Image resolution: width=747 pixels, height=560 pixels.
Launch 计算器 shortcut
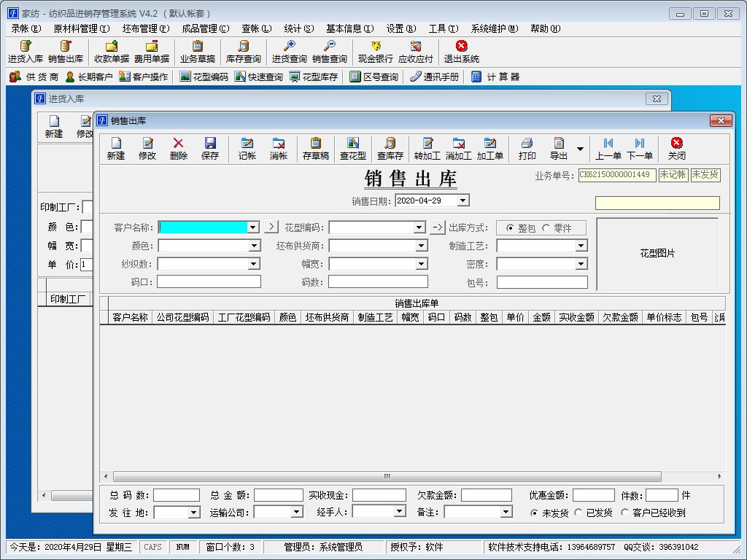[495, 77]
